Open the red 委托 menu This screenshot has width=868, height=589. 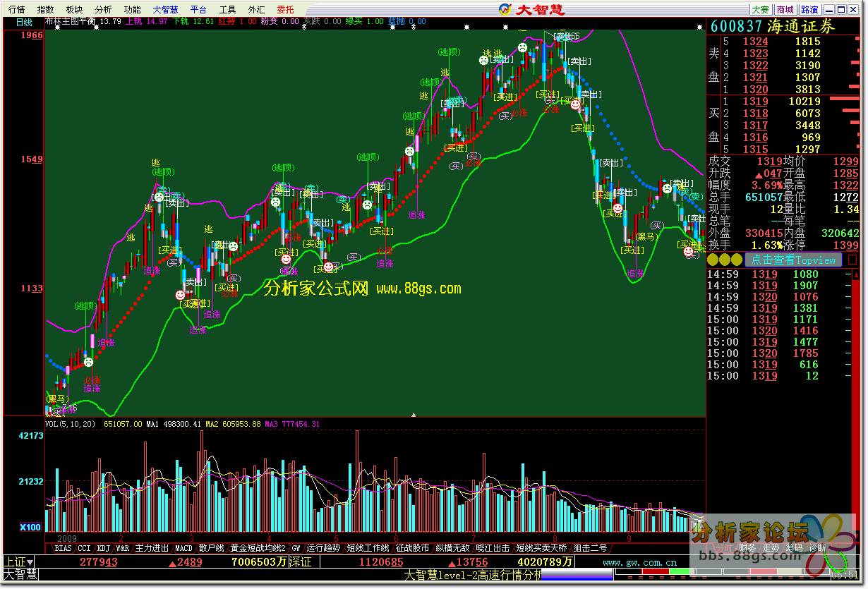(x=286, y=10)
